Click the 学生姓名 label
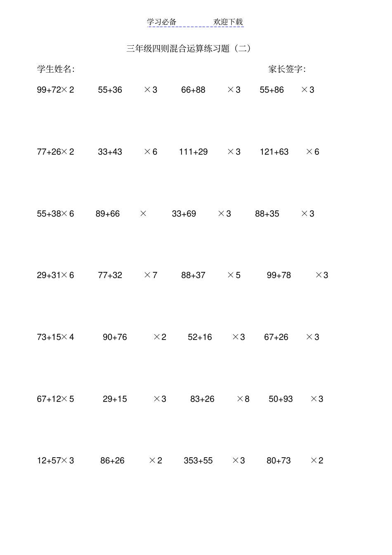 (56, 69)
